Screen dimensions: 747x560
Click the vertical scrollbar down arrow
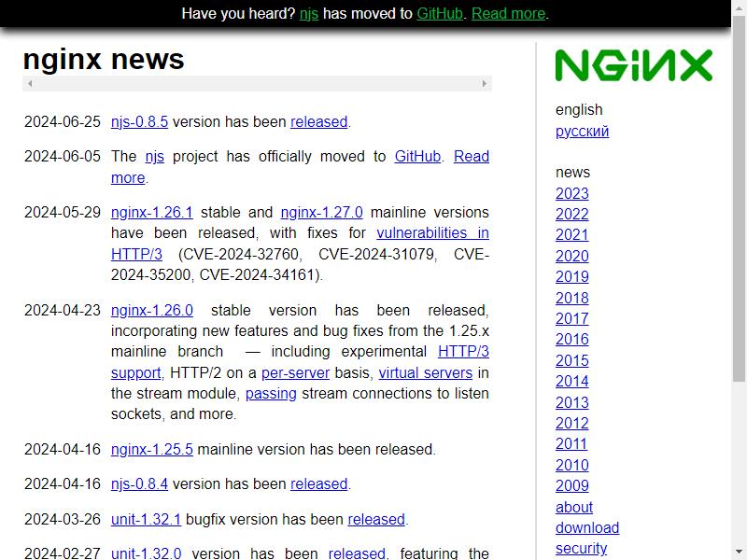[739, 553]
